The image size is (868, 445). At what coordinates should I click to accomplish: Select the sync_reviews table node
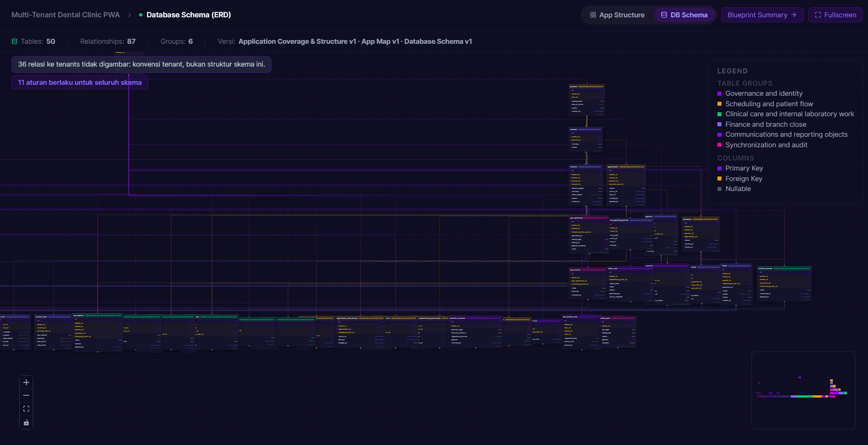(x=587, y=283)
